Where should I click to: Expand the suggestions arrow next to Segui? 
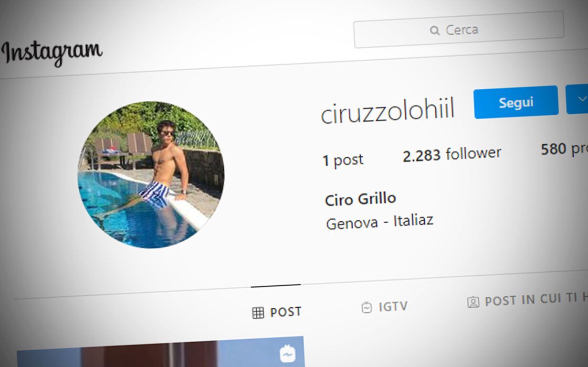point(577,99)
